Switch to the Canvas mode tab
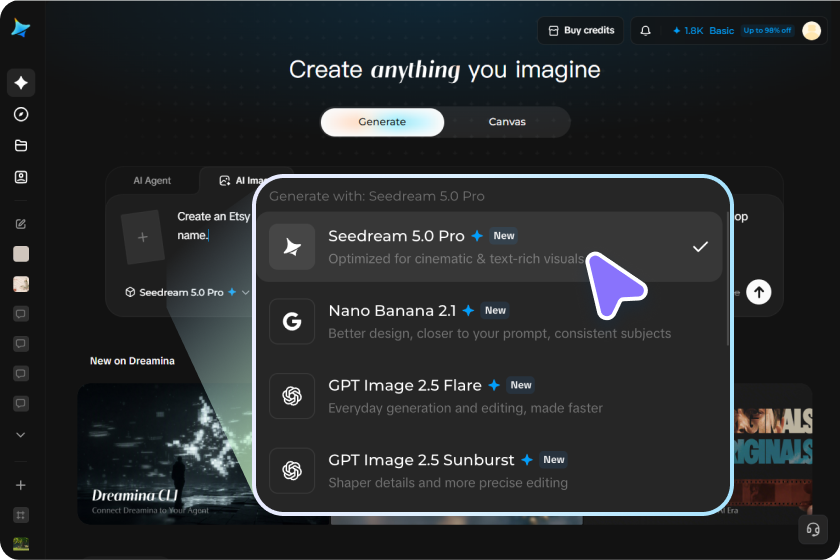This screenshot has width=840, height=560. tap(507, 122)
